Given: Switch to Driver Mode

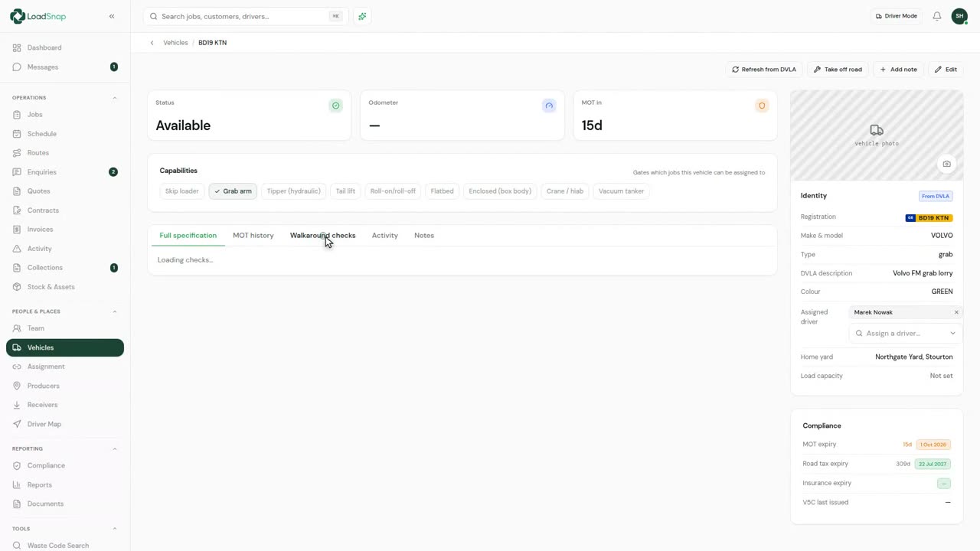Looking at the screenshot, I should [895, 16].
